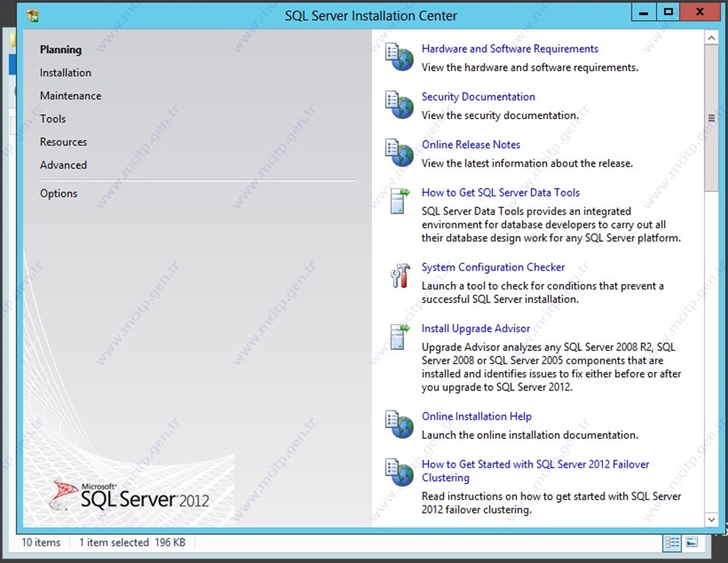View the Online Release Notes link
Screen dimensions: 728x563
[471, 144]
